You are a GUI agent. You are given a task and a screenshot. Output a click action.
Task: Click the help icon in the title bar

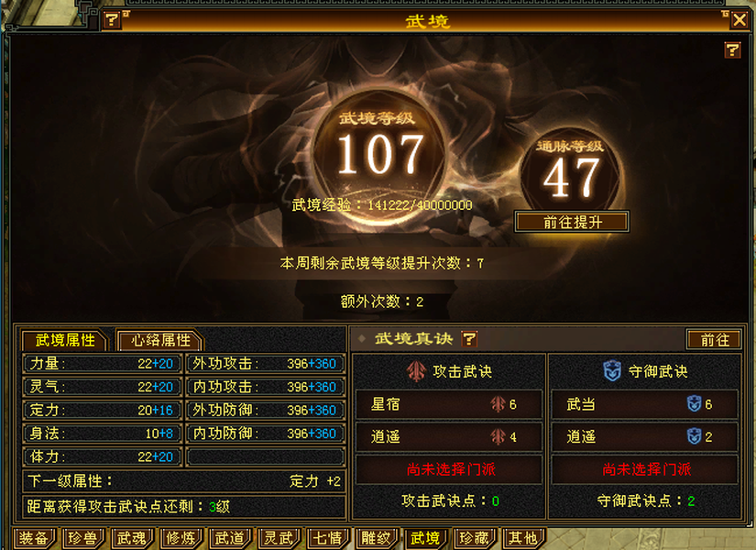click(x=112, y=20)
